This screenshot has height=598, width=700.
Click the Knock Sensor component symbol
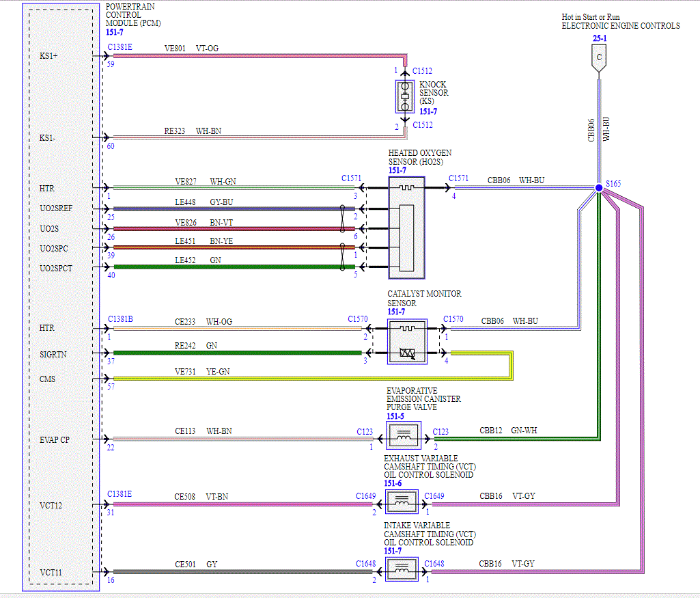coord(405,96)
